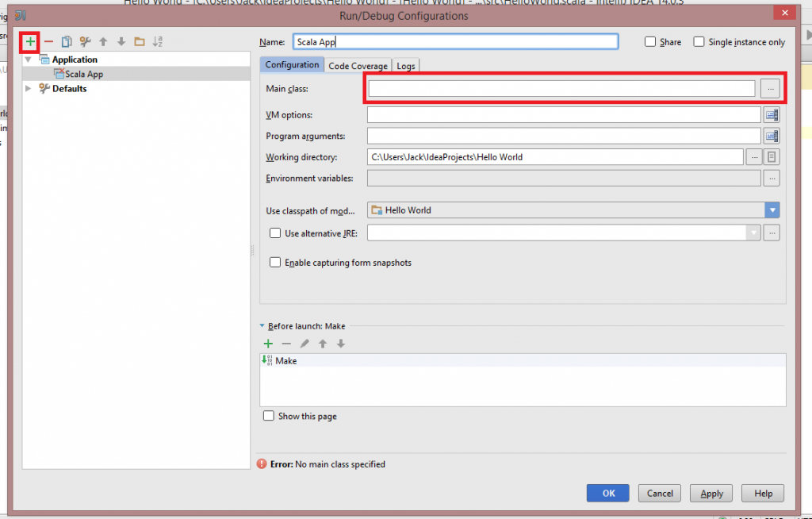
Task: Enable capturing form snapshots checkbox
Action: (276, 263)
